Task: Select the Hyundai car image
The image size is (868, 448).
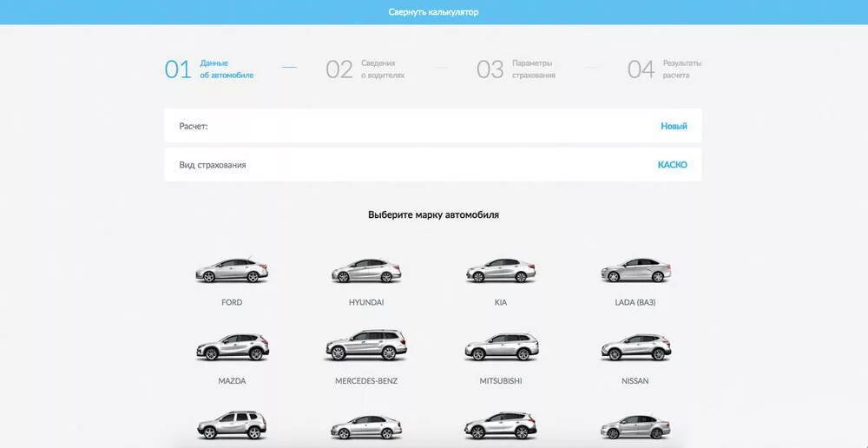Action: [366, 271]
